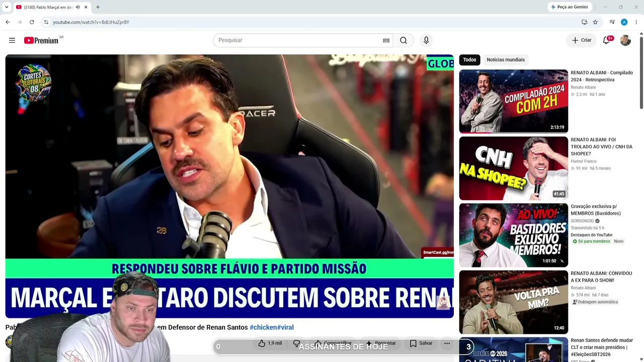Expand the browser tab search dropdown
Viewport: 644px width, 362px height.
click(7, 7)
